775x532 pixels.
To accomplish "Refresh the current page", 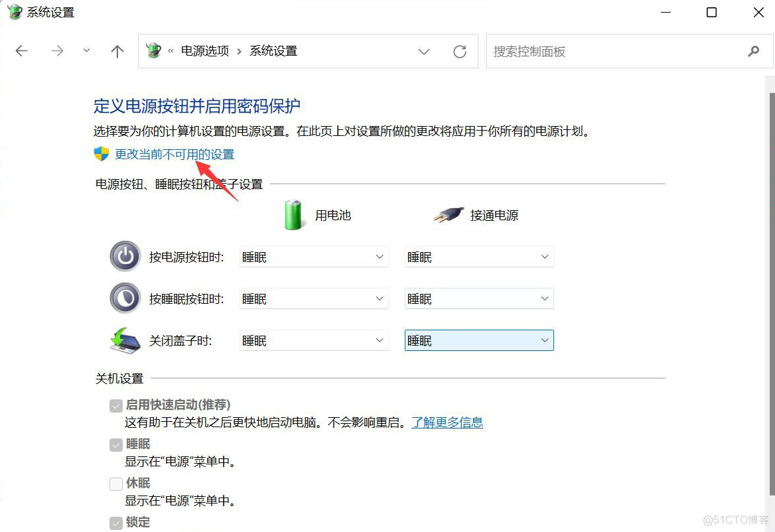I will (460, 50).
